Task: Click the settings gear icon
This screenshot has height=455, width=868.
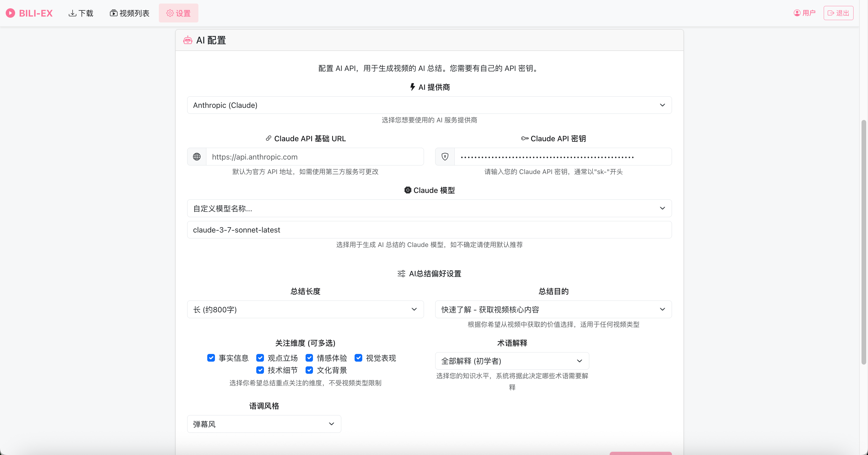Action: (x=170, y=13)
